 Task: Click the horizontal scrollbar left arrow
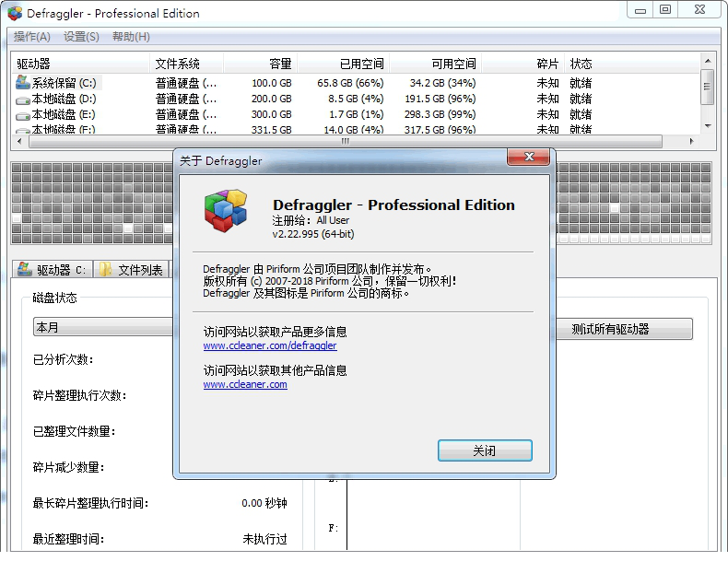[19, 141]
